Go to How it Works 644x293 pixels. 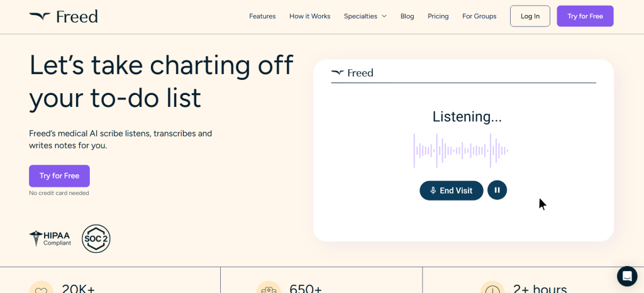(309, 16)
